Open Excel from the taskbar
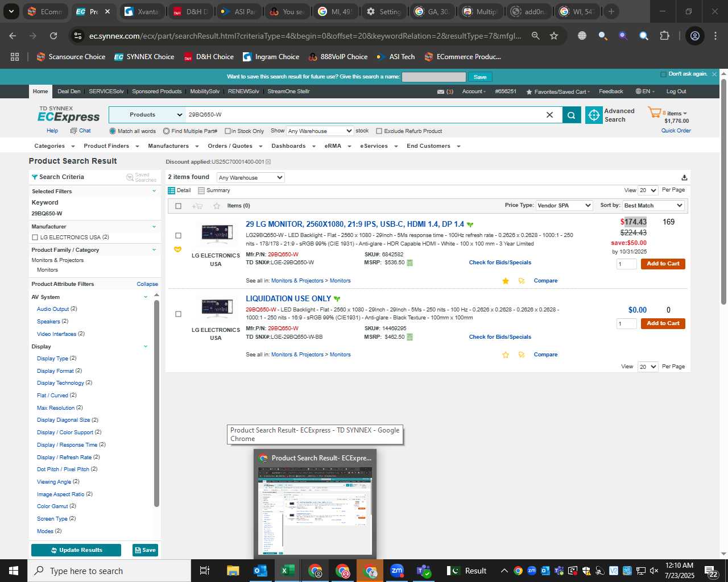 click(x=288, y=571)
